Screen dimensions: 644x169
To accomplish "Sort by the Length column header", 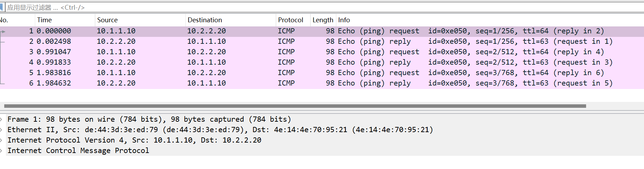I will click(323, 20).
